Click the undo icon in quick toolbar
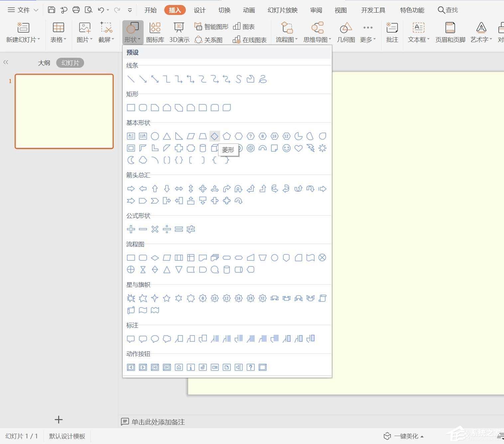Viewport: 504px width, 444px height. [101, 10]
